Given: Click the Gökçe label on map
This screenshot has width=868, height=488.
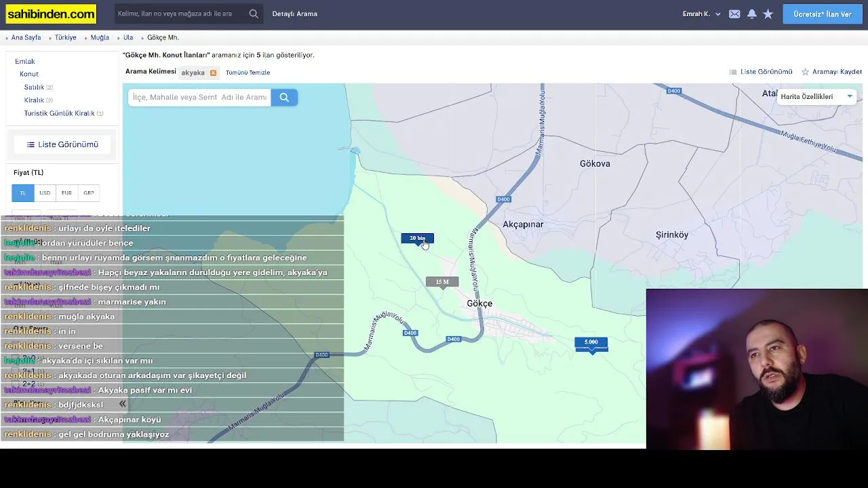Looking at the screenshot, I should click(479, 304).
